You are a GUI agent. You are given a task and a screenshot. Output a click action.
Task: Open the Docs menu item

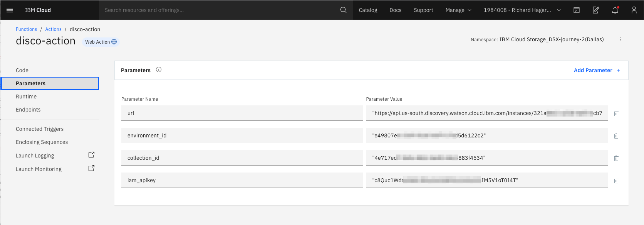[x=395, y=10]
